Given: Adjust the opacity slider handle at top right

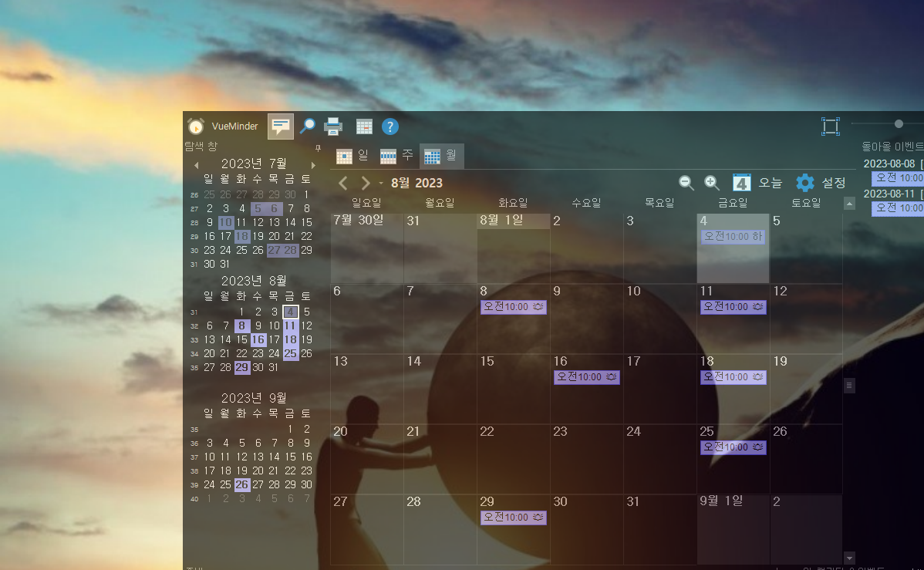Looking at the screenshot, I should pyautogui.click(x=899, y=123).
